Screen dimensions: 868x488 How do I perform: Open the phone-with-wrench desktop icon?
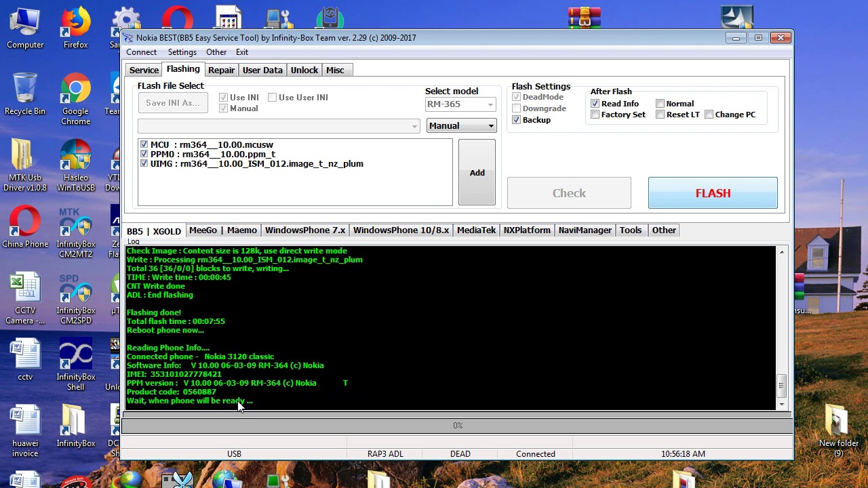(279, 19)
